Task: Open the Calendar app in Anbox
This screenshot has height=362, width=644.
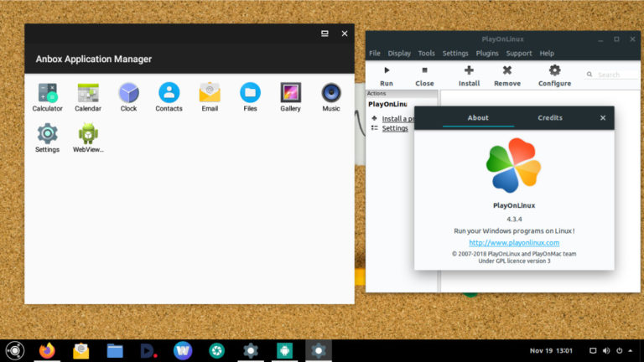Action: coord(88,97)
